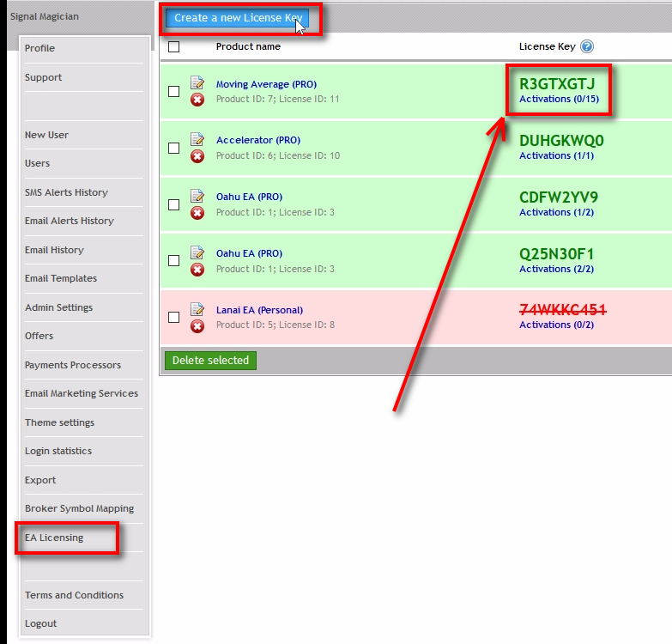The height and width of the screenshot is (644, 672).
Task: Click red delete icon for Lanai EA (Personal)
Action: (197, 326)
